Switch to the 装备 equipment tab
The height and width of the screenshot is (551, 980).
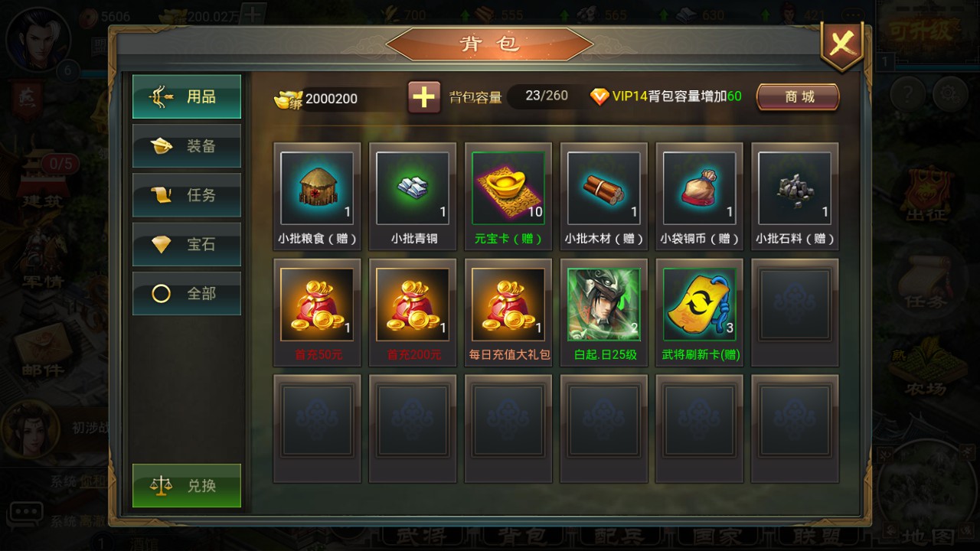[187, 146]
